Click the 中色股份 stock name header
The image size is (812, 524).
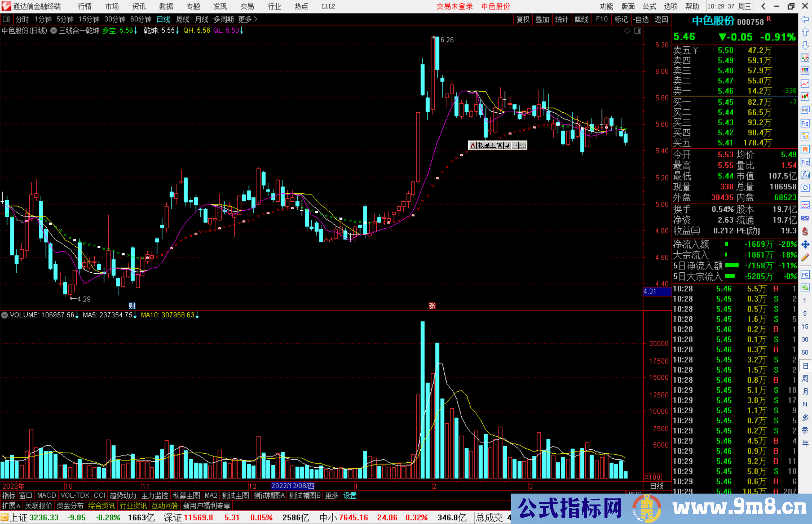[713, 21]
